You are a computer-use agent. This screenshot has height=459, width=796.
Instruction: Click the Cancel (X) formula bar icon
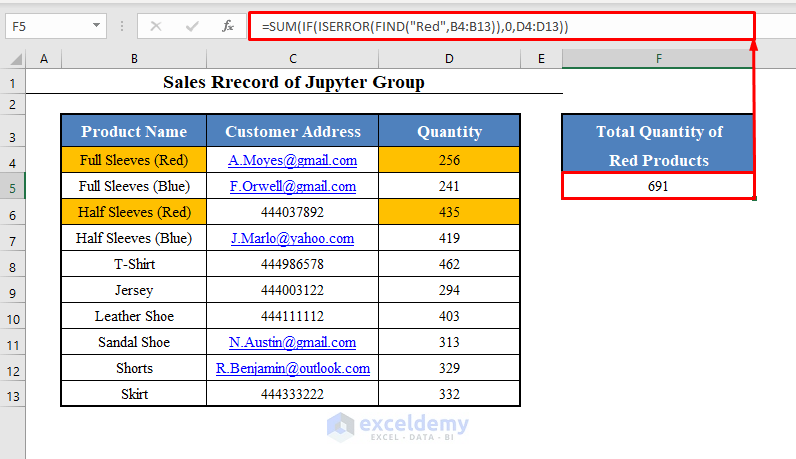coord(156,26)
